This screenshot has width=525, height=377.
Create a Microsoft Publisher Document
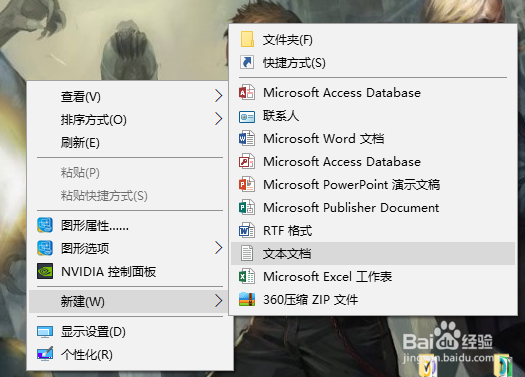click(373, 208)
